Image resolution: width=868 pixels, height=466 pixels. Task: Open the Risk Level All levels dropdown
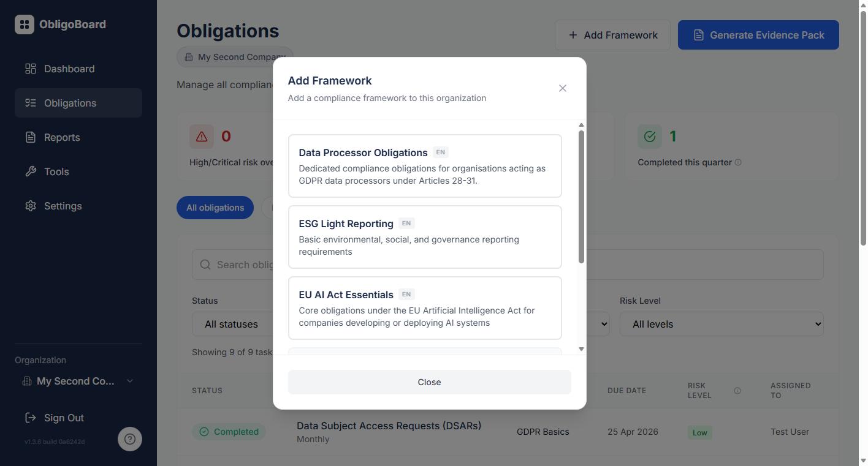click(721, 324)
